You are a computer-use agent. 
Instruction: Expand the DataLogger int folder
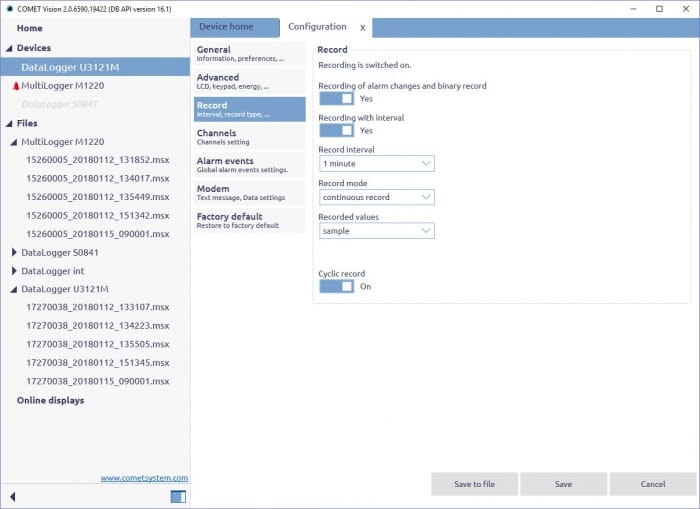(x=14, y=271)
